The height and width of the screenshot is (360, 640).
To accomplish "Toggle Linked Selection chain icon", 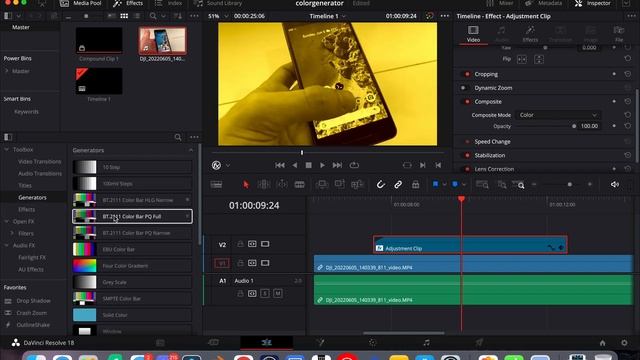I will tap(398, 184).
